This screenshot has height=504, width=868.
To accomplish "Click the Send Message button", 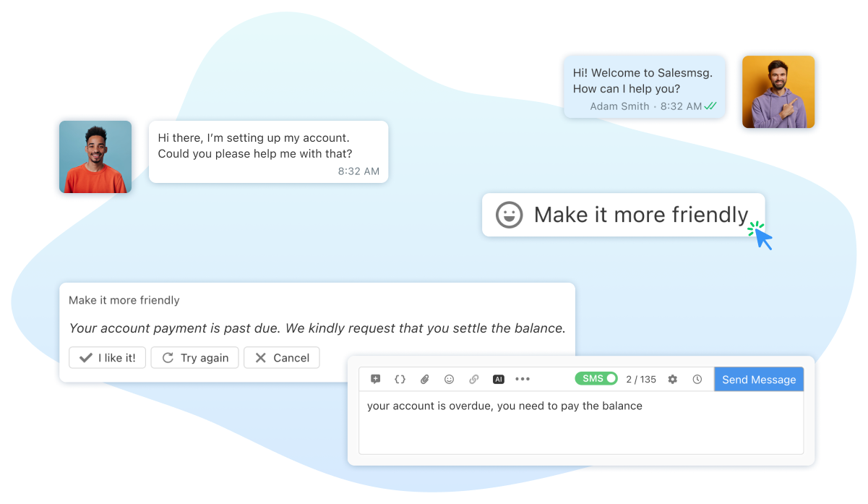I will click(x=759, y=378).
